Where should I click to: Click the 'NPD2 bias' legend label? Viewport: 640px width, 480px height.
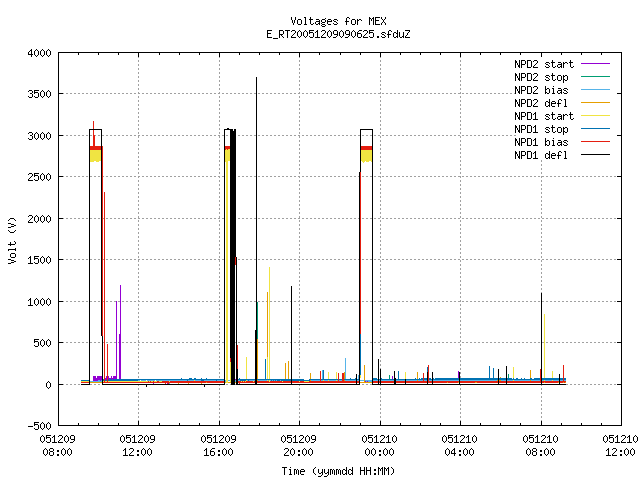(x=541, y=90)
